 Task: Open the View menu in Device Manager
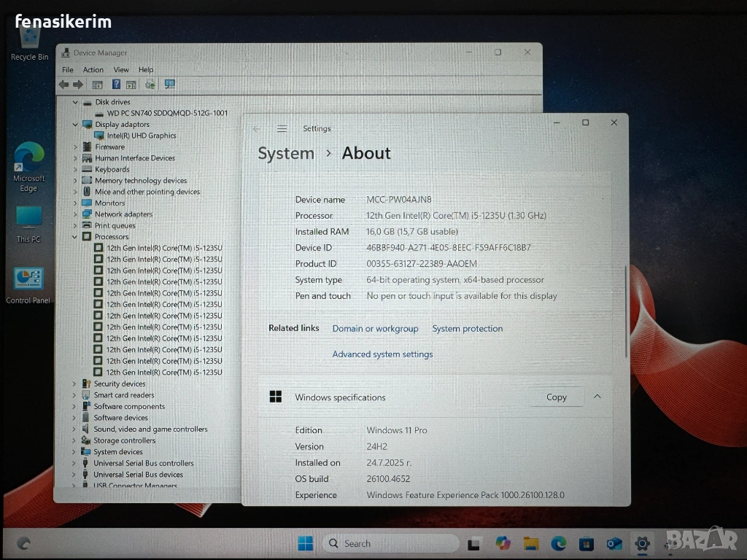point(121,70)
